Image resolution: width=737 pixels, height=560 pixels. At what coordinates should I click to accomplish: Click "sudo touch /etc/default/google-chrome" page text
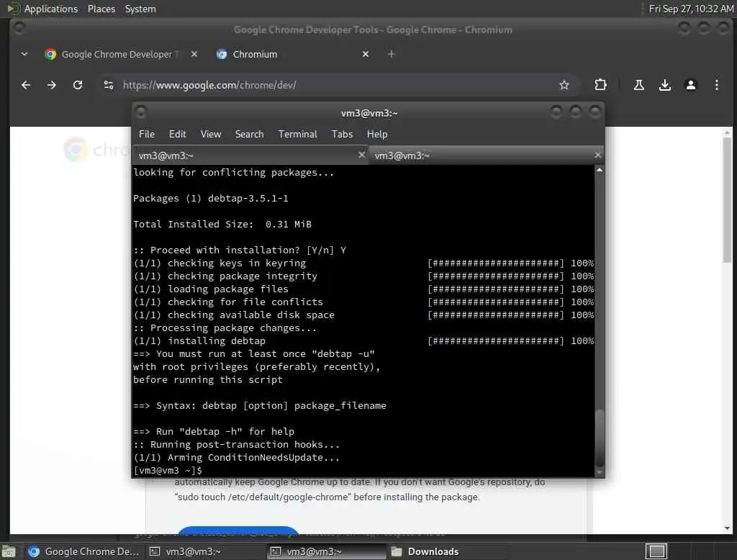263,497
